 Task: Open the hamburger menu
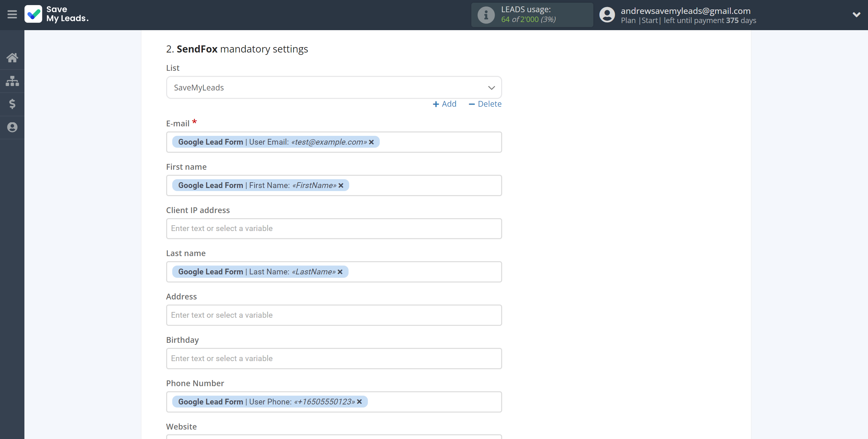[x=12, y=15]
